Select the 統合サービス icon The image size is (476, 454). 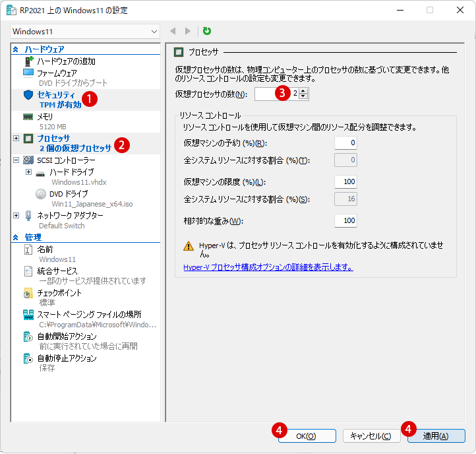point(28,271)
